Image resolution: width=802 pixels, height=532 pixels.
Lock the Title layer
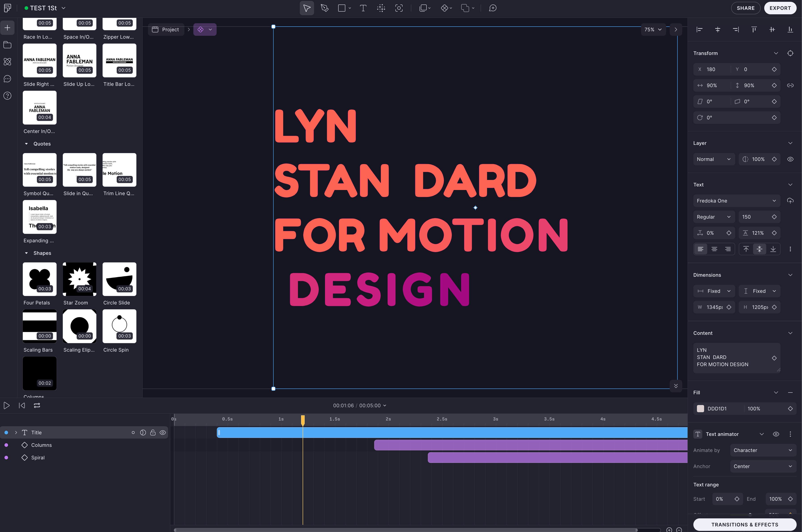153,433
